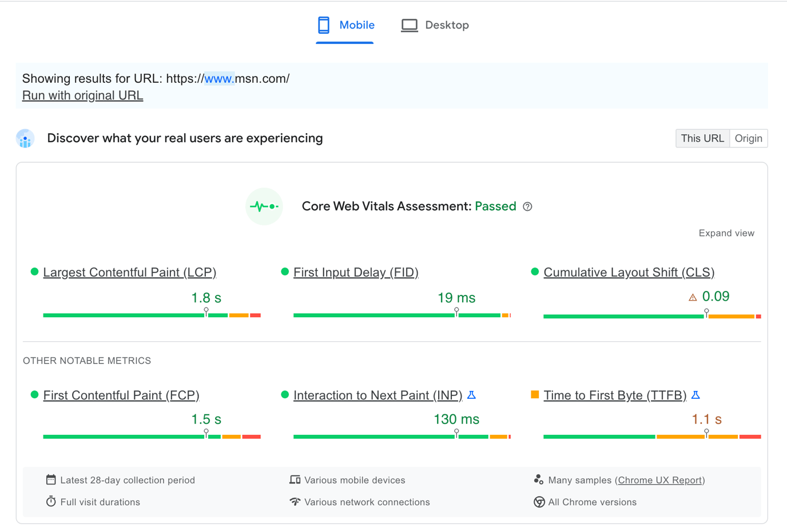Click the Many samples icon
The width and height of the screenshot is (787, 532).
[x=539, y=479]
